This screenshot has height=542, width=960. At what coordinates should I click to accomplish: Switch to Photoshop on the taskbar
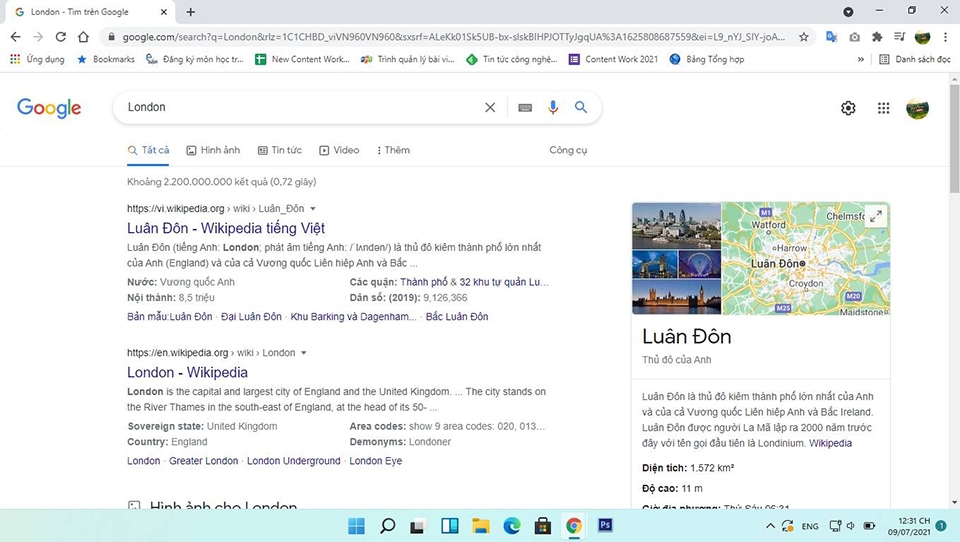[x=605, y=525]
